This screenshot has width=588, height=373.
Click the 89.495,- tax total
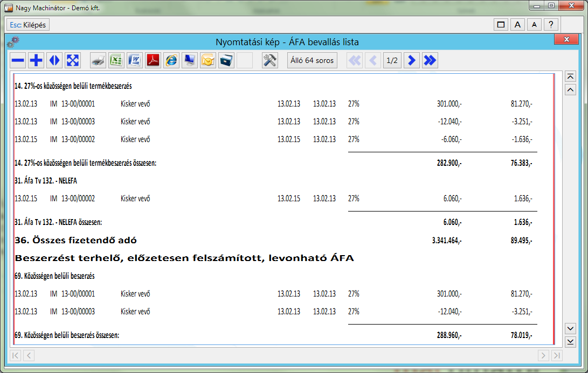pos(521,241)
